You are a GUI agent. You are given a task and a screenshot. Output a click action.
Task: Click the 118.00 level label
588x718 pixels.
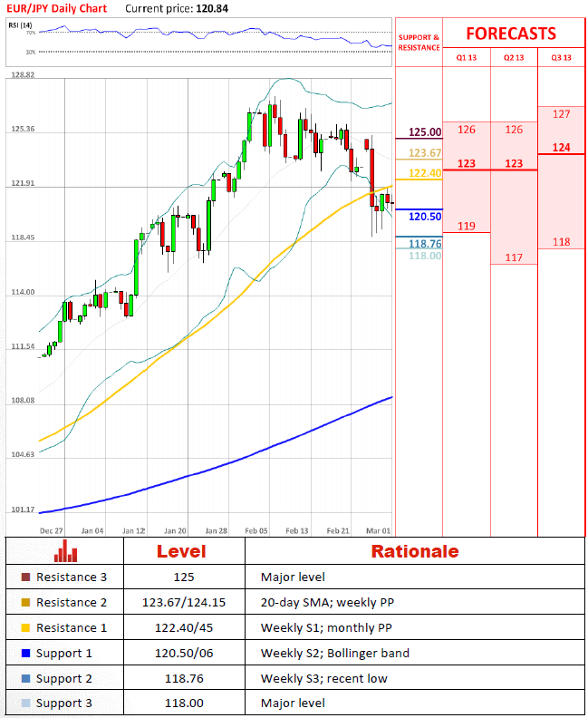[425, 256]
